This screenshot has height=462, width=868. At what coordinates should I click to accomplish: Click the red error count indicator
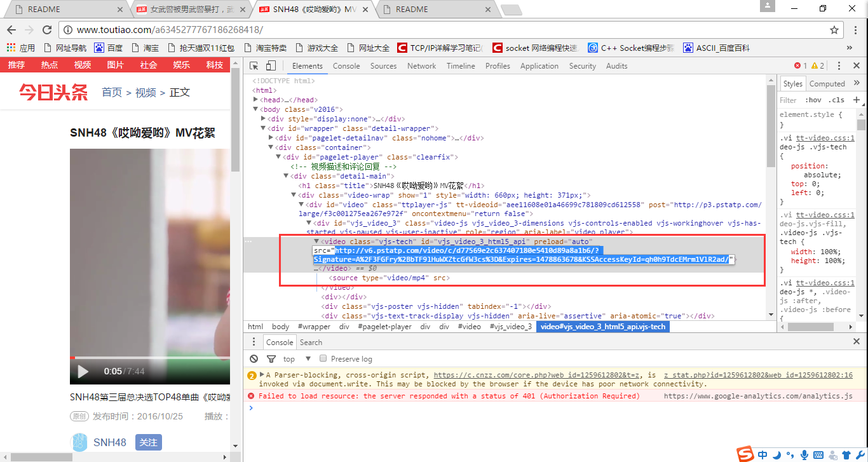(800, 66)
